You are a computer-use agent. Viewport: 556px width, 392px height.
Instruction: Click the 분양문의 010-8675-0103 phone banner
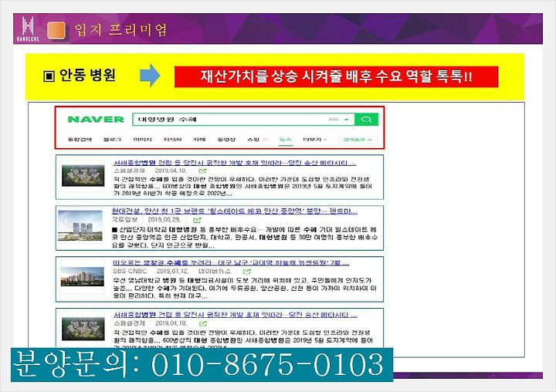click(202, 365)
